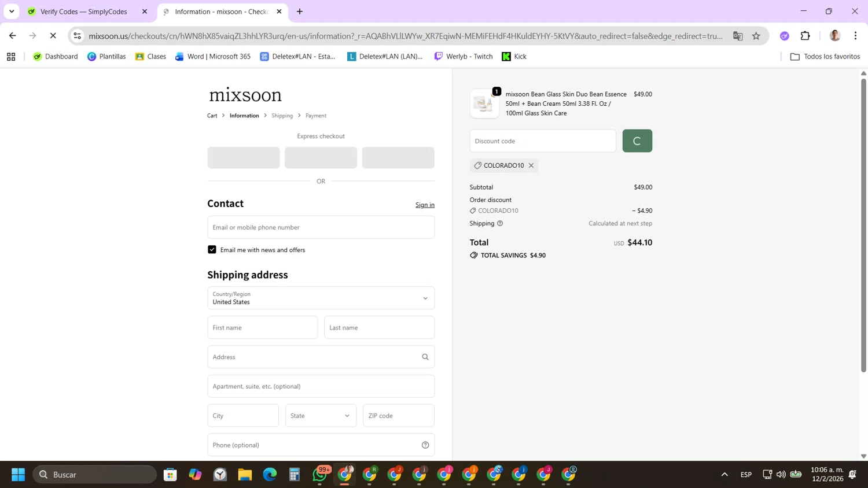Open the volume control in system tray

pyautogui.click(x=781, y=475)
